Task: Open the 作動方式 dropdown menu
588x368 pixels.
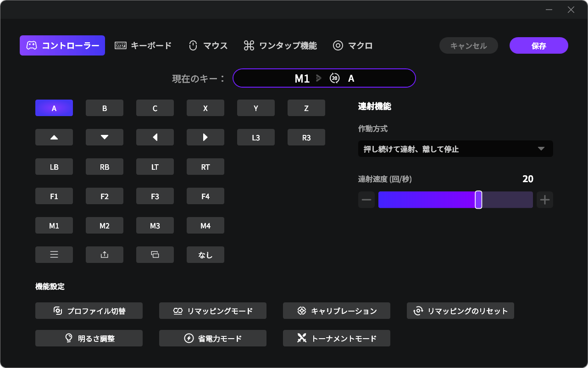Action: 455,149
